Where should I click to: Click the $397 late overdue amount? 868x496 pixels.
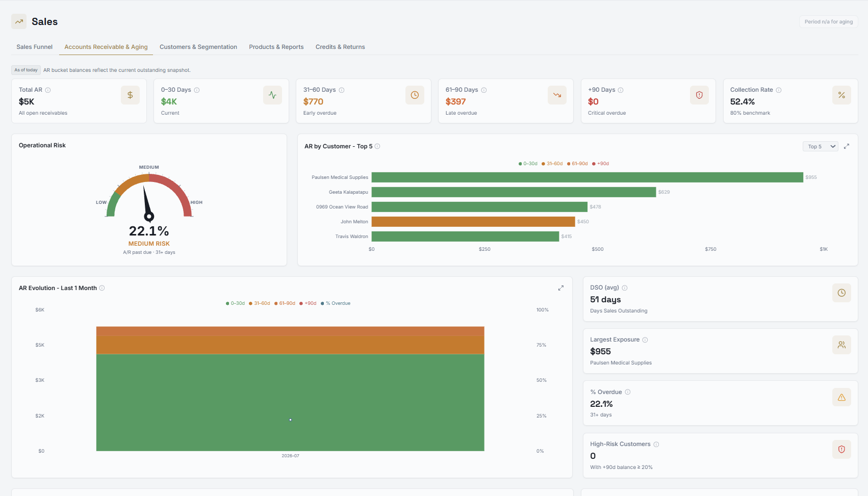[x=455, y=101]
